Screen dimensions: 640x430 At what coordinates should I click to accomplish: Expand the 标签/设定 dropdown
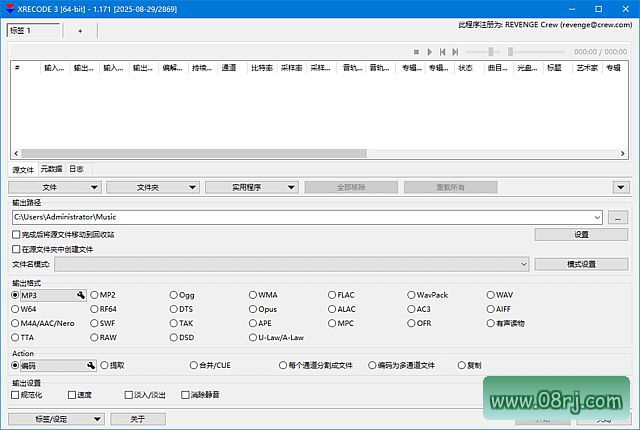[55, 419]
